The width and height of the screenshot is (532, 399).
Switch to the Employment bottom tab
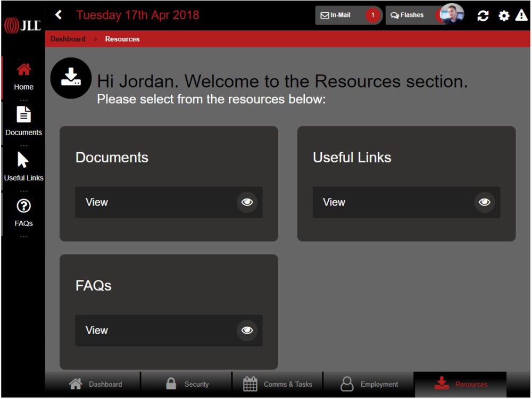click(369, 385)
